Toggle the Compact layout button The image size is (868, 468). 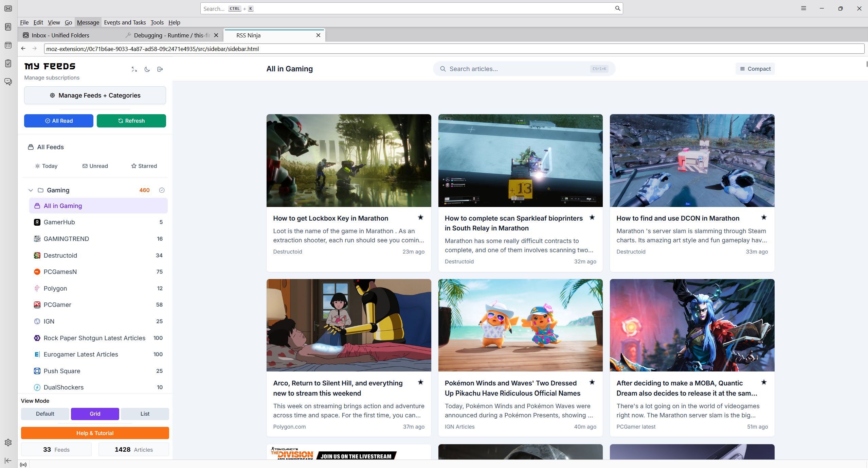[x=755, y=69]
